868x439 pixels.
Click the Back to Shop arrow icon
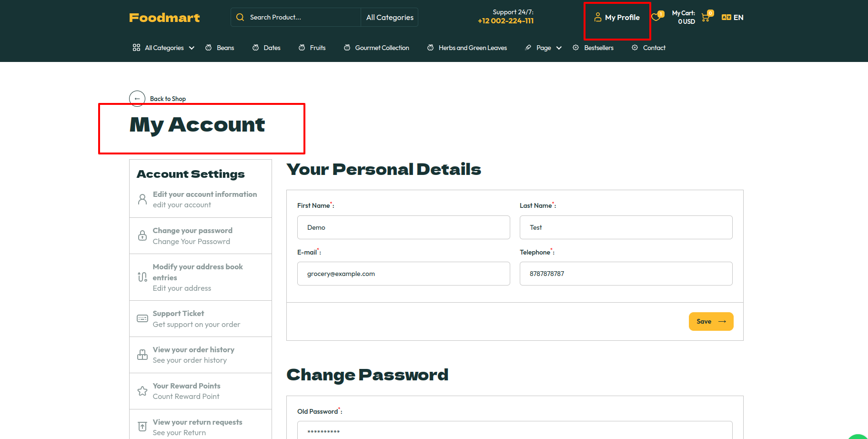tap(137, 99)
